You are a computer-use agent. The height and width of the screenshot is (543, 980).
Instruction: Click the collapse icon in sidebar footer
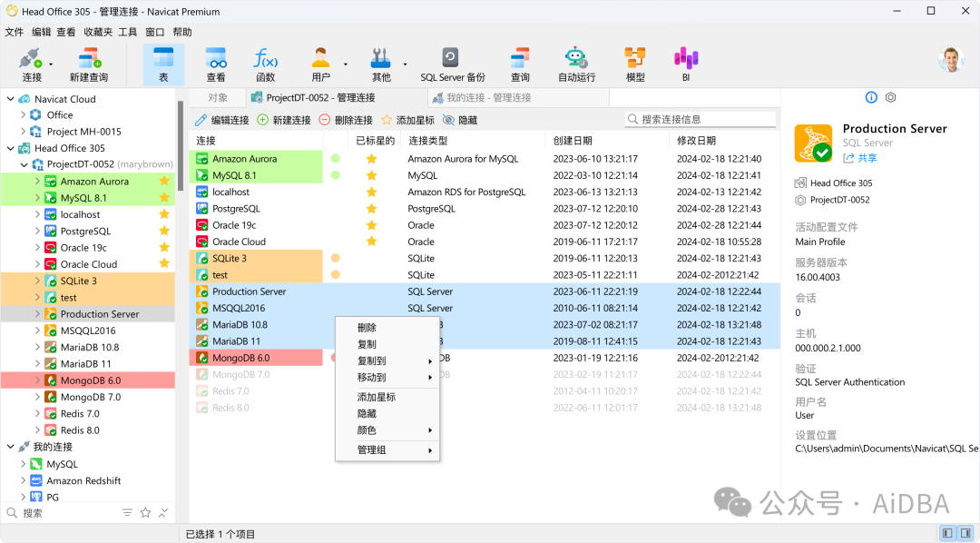coord(163,513)
